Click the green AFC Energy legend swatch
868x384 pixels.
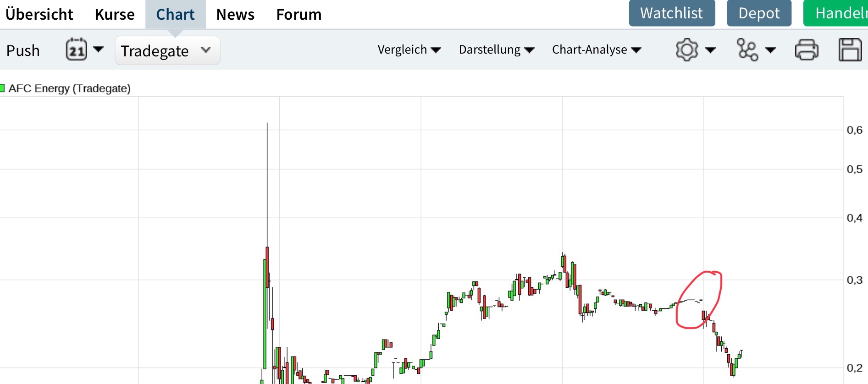pos(2,88)
